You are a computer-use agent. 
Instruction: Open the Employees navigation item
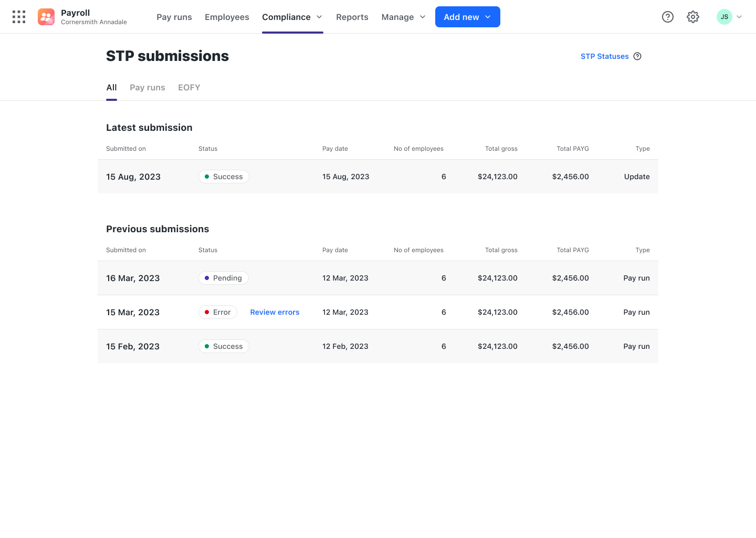tap(227, 17)
